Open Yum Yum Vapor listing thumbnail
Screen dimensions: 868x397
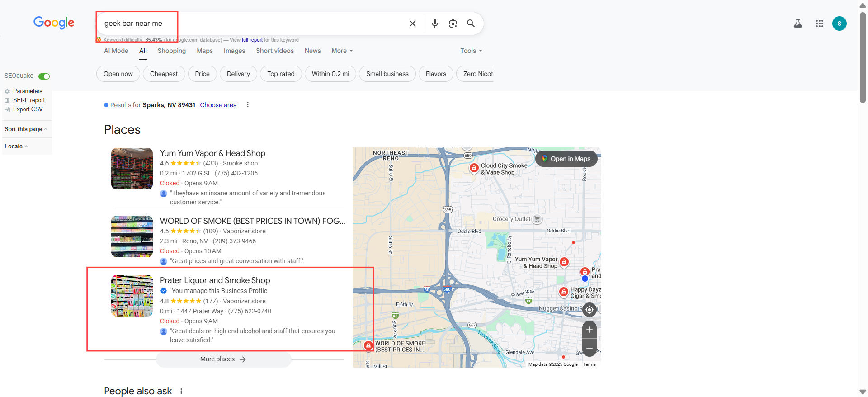[132, 169]
